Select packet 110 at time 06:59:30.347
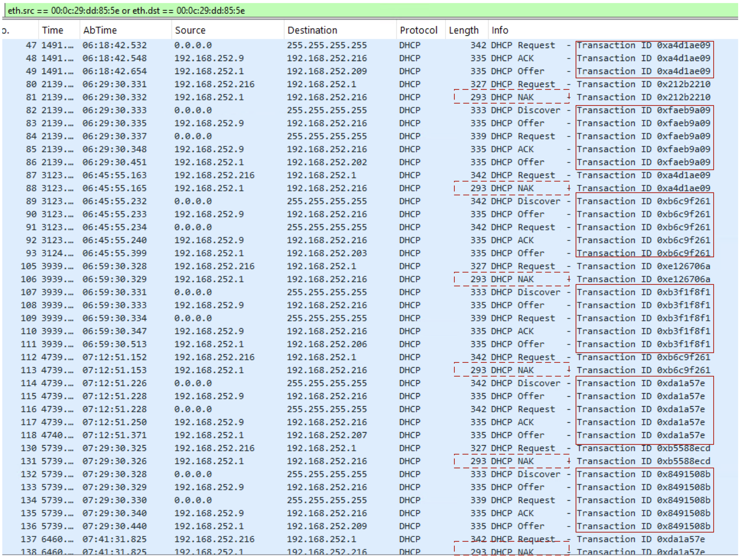Screen dimensions: 743x560 pyautogui.click(x=370, y=331)
